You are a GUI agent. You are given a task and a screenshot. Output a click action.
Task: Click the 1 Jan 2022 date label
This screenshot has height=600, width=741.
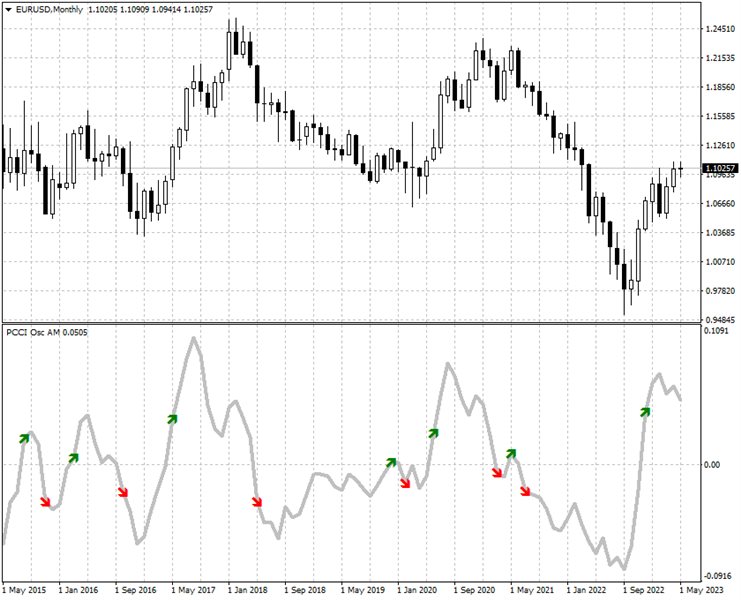tap(586, 590)
